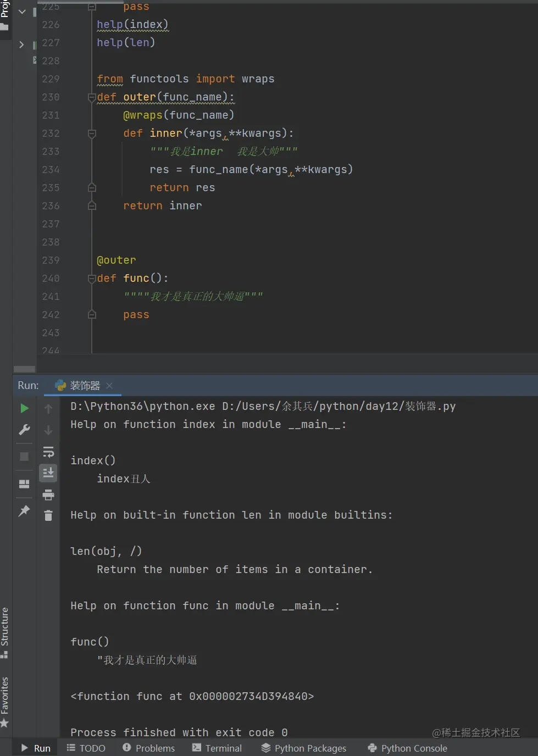Viewport: 538px width, 756px height.
Task: Click 'res = func_name(*args,**kwargs)' line
Action: pyautogui.click(x=251, y=170)
